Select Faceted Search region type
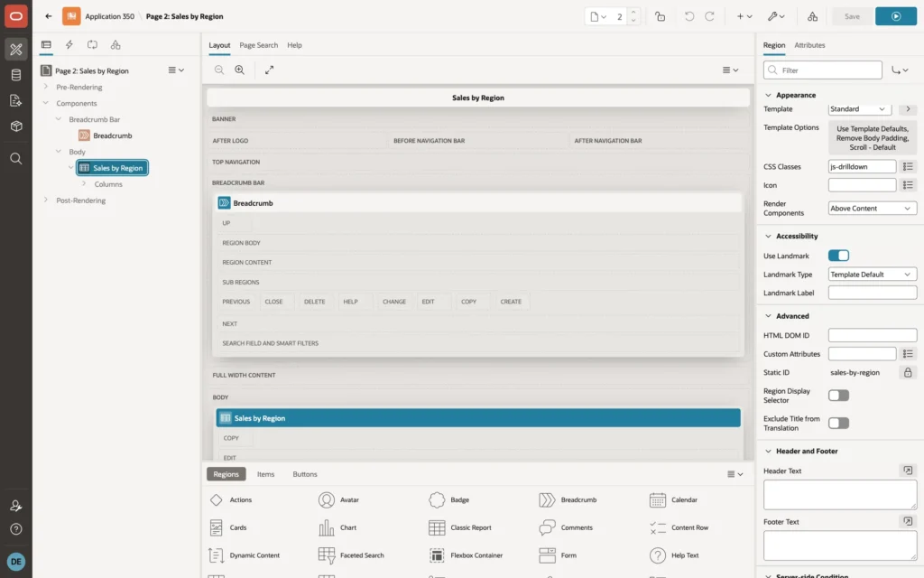This screenshot has height=578, width=924. (351, 555)
